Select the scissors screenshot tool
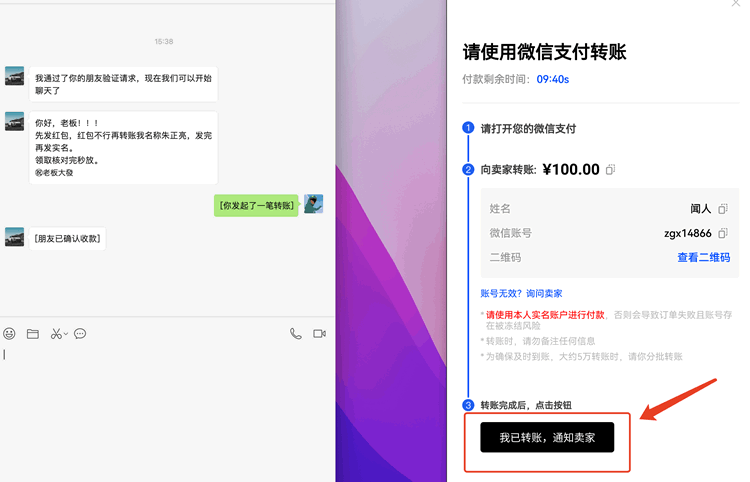The height and width of the screenshot is (482, 750). (56, 333)
